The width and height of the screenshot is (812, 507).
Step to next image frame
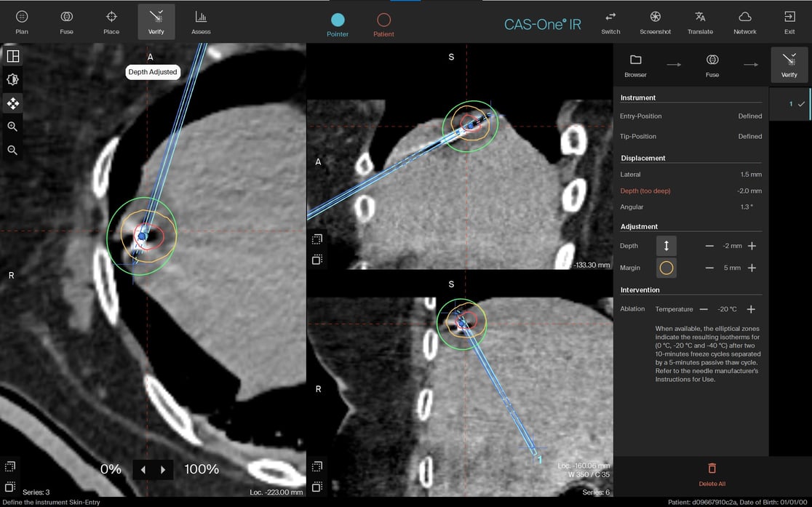click(x=163, y=470)
